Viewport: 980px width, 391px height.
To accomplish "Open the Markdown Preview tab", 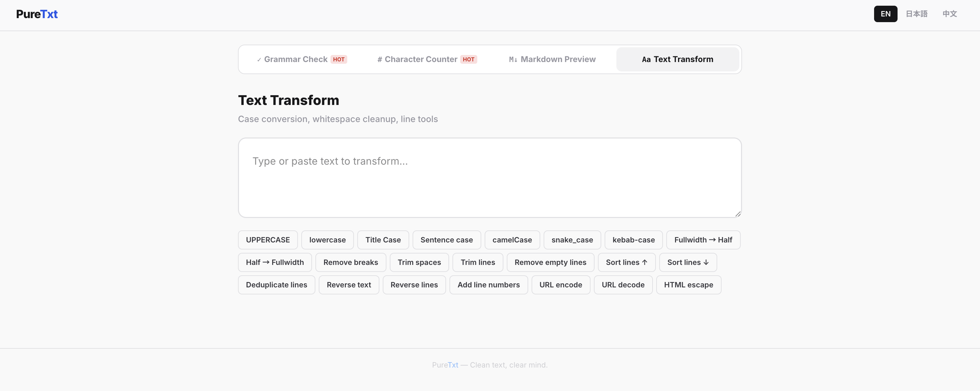I will [x=552, y=59].
